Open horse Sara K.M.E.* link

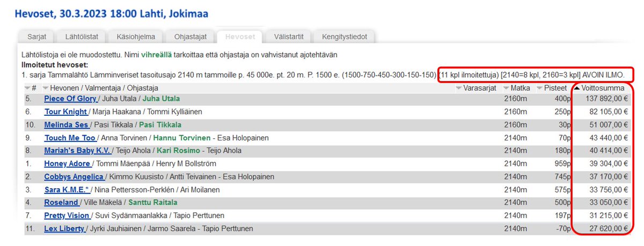tap(68, 190)
